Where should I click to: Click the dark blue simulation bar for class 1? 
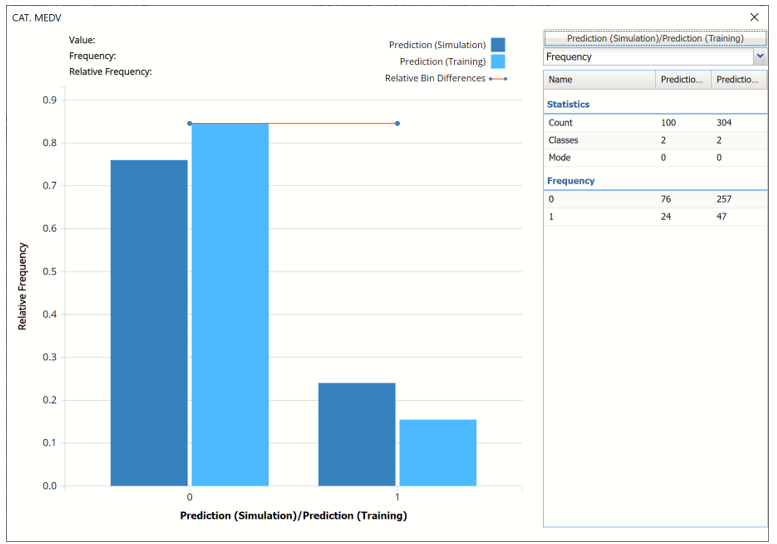pyautogui.click(x=357, y=434)
